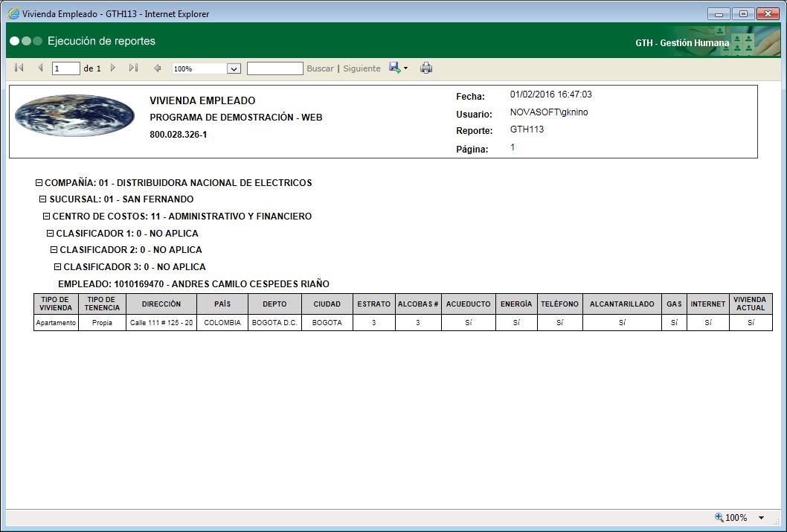787x532 pixels.
Task: Collapse the COMPAÑÍA 01 group node
Action: pos(39,182)
